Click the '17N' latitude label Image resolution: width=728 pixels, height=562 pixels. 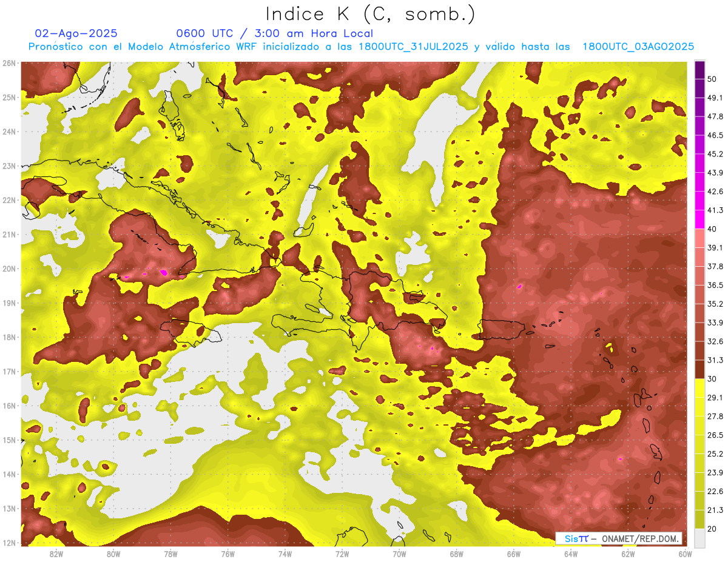(9, 372)
